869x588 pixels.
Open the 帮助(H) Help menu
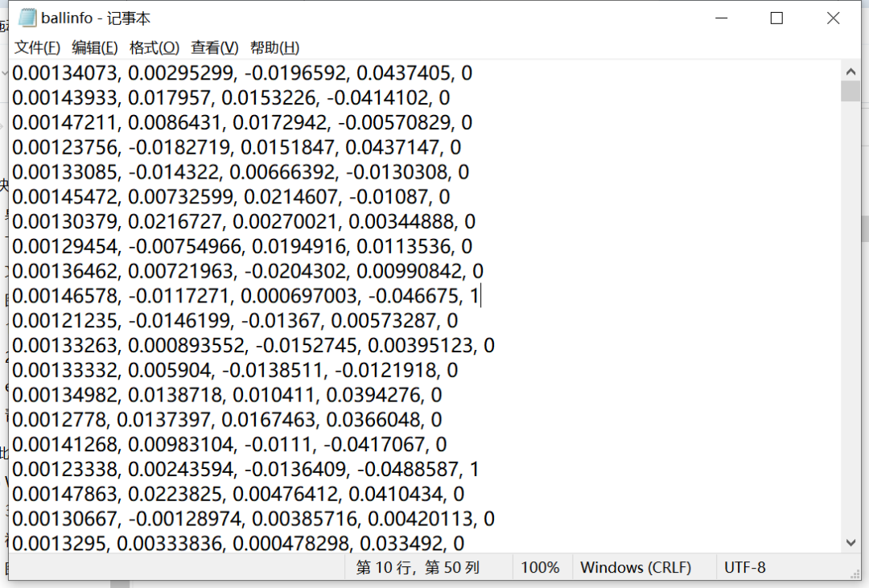274,47
